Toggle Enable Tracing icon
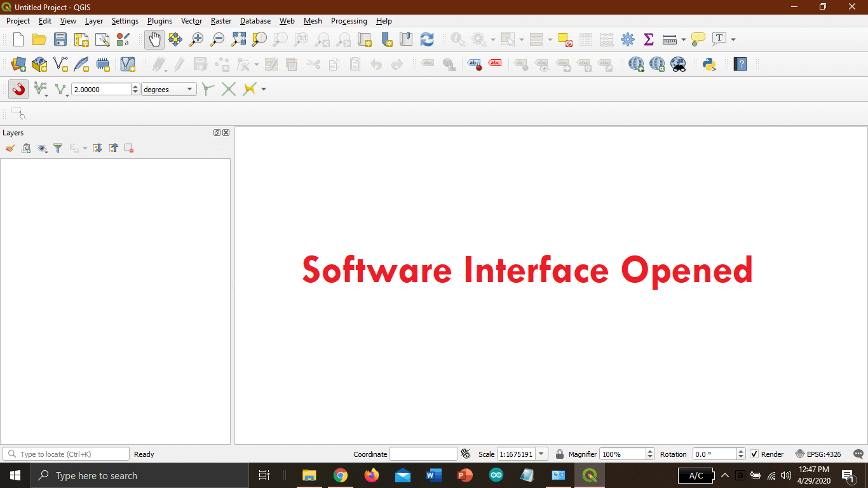 pyautogui.click(x=249, y=89)
